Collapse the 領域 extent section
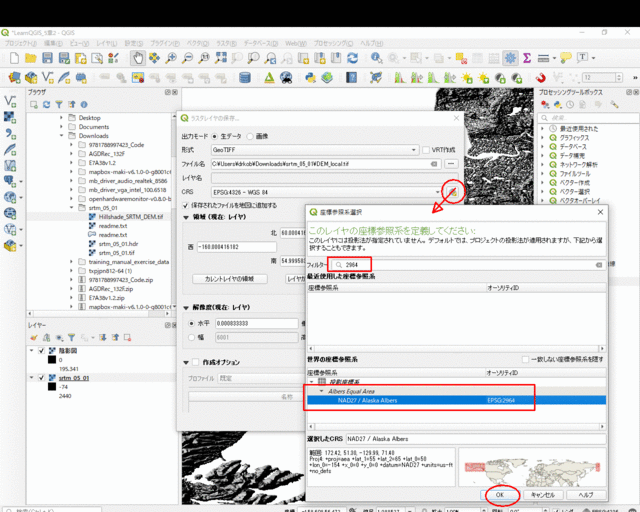Image resolution: width=640 pixels, height=512 pixels. click(x=186, y=217)
